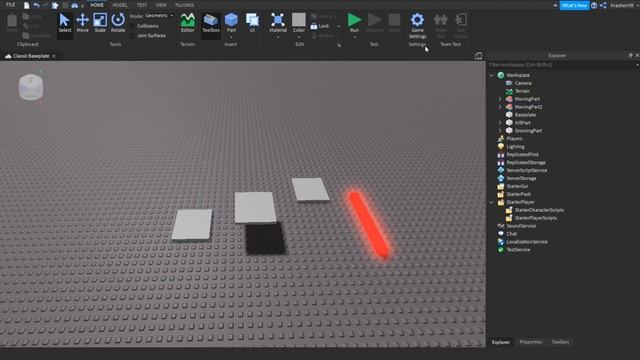Pick the Scale tool
The height and width of the screenshot is (360, 640).
coord(100,23)
